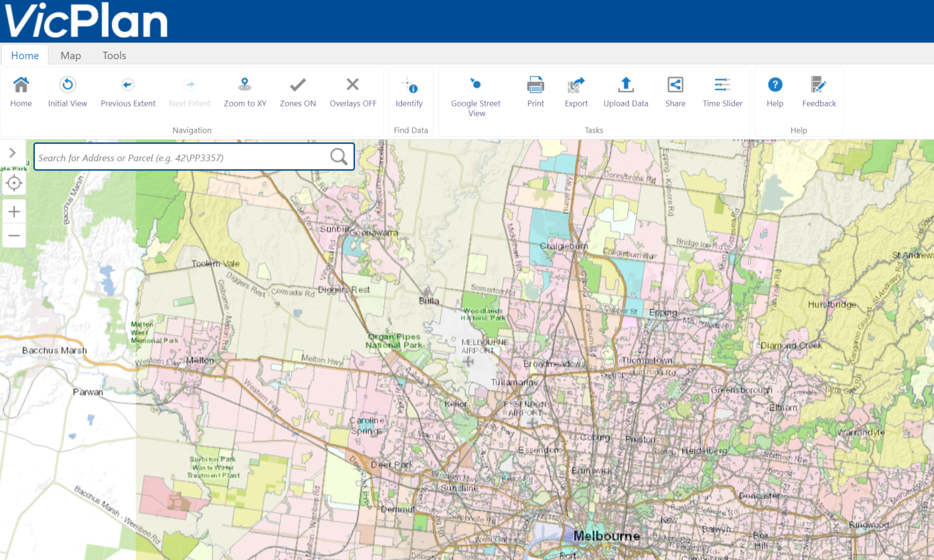Click the Hurstbridge map label
Screen dimensions: 934x560
(x=832, y=305)
